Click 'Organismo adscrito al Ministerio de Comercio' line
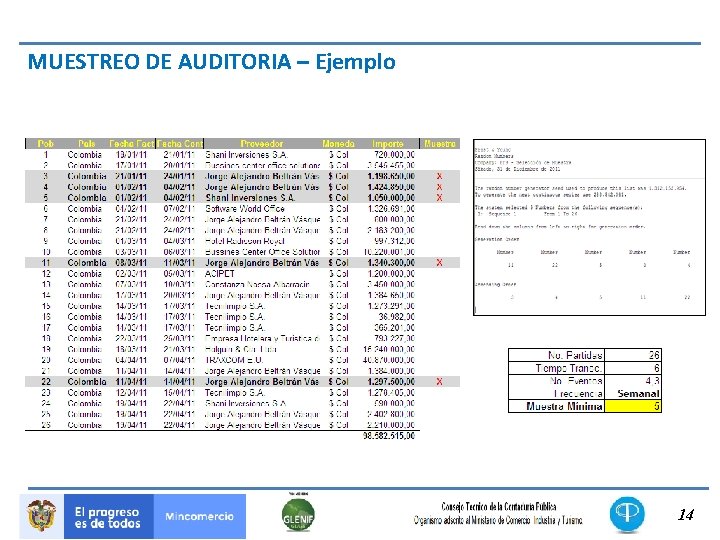This screenshot has width=720, height=540. coord(498,520)
